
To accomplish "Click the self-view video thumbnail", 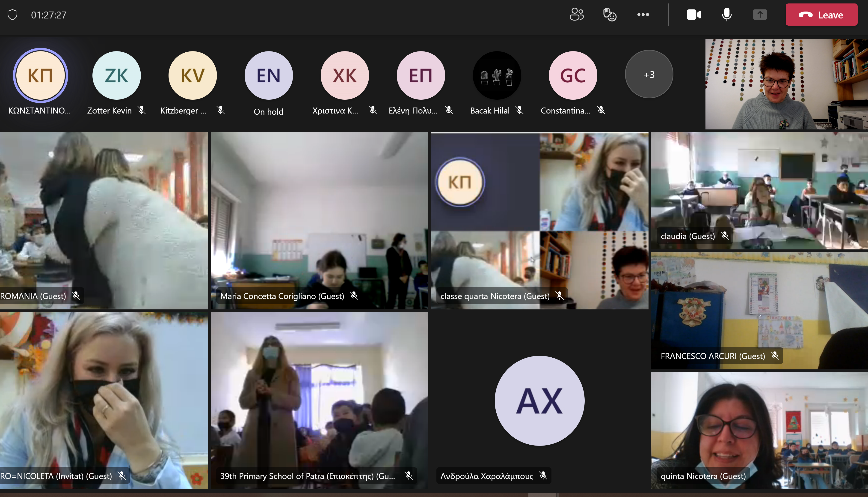I will (786, 84).
